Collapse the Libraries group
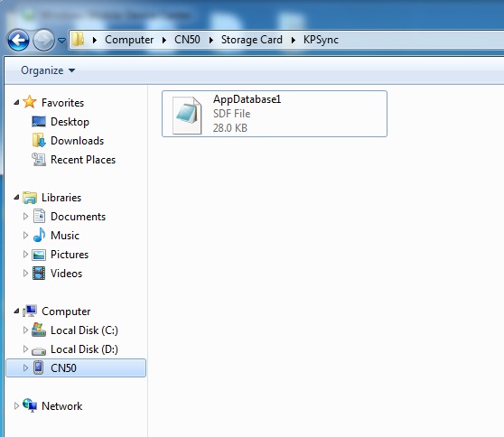504x437 pixels. [16, 198]
